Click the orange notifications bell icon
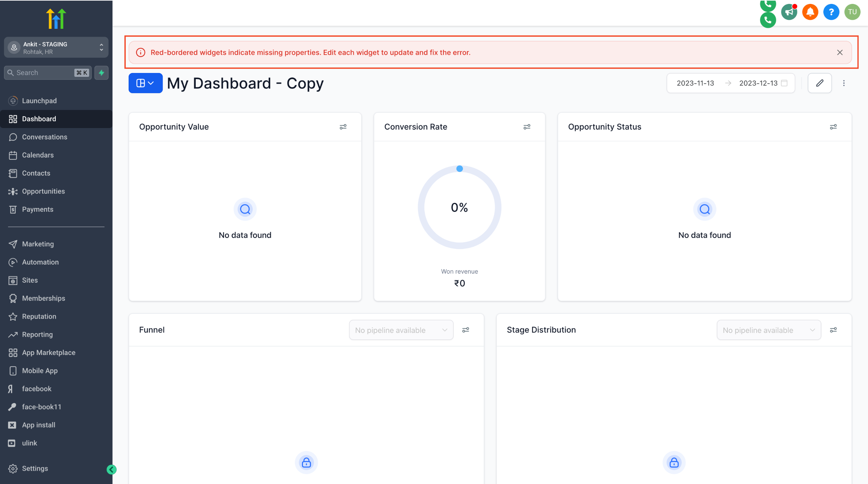The height and width of the screenshot is (484, 868). 810,12
